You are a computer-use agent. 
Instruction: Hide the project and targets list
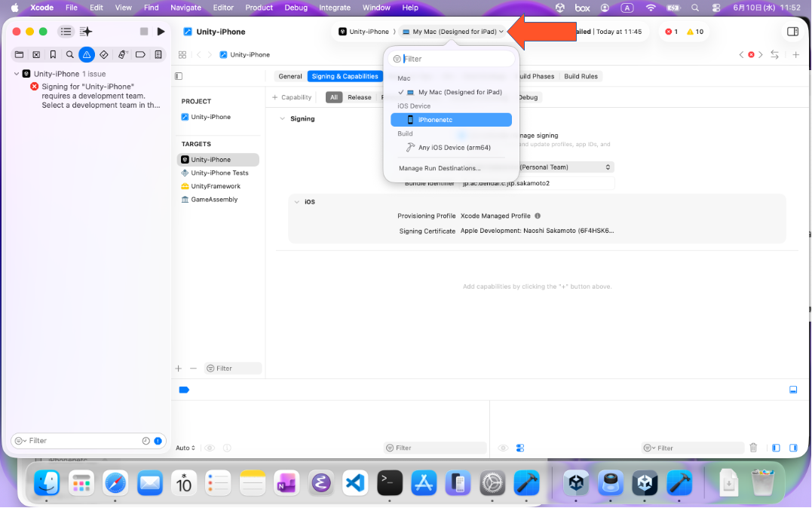point(179,76)
